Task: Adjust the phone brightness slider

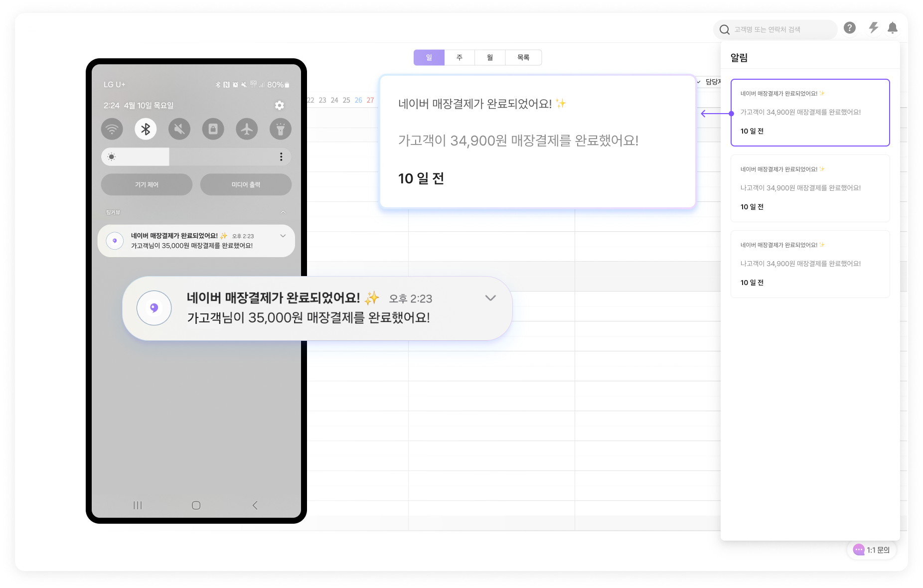Action: (x=196, y=156)
